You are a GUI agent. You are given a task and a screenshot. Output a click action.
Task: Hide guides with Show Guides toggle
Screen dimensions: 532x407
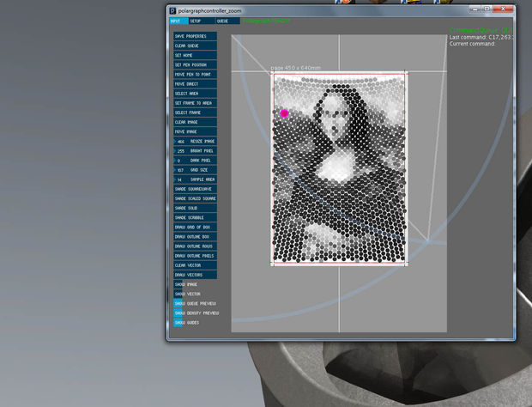pos(178,323)
